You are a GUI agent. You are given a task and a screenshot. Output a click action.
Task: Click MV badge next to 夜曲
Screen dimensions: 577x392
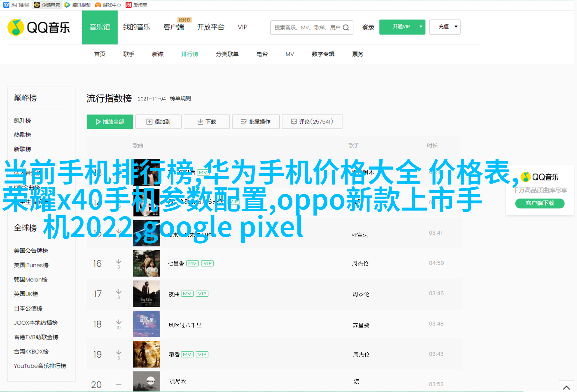coord(187,294)
